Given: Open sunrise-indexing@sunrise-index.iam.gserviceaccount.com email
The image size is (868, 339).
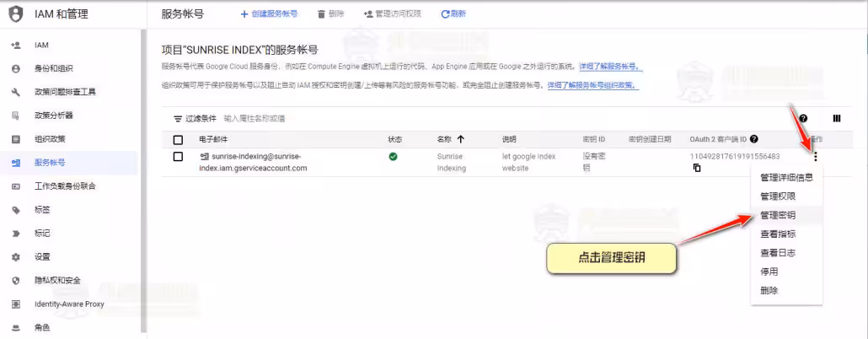Looking at the screenshot, I should [x=253, y=162].
